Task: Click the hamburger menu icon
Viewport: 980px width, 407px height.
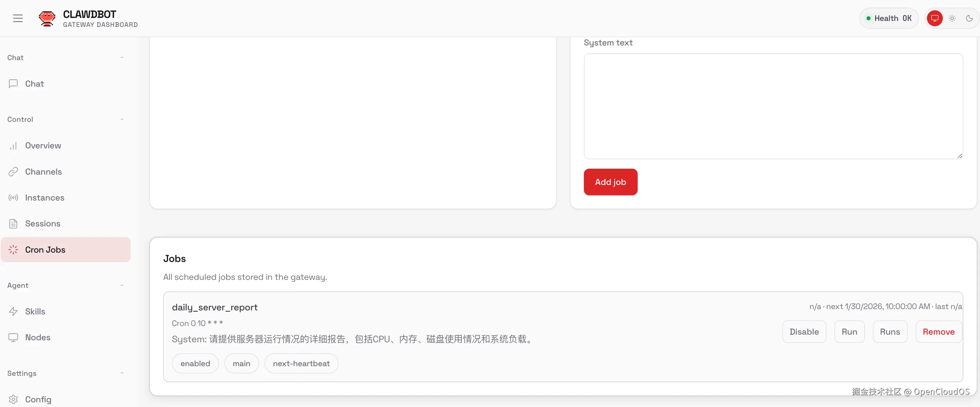Action: [18, 18]
